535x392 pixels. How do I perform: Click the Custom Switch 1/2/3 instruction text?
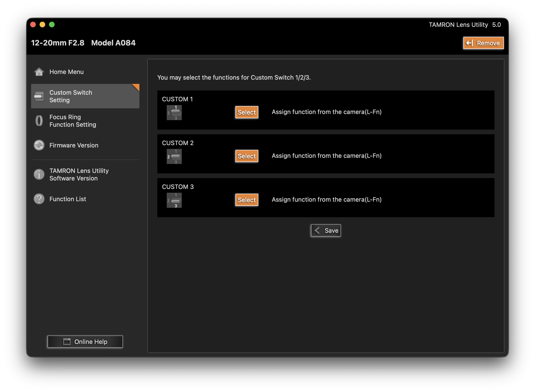pyautogui.click(x=234, y=78)
